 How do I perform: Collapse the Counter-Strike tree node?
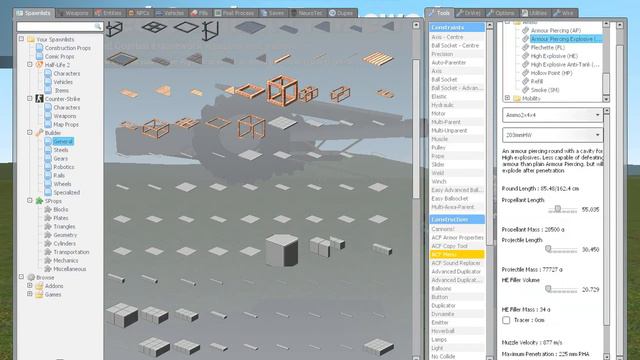click(x=30, y=98)
